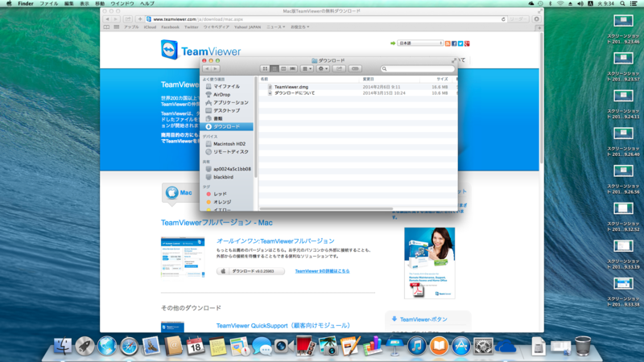Click the Spotlight search icon
Screen dimensions: 644x362
[x=622, y=3]
